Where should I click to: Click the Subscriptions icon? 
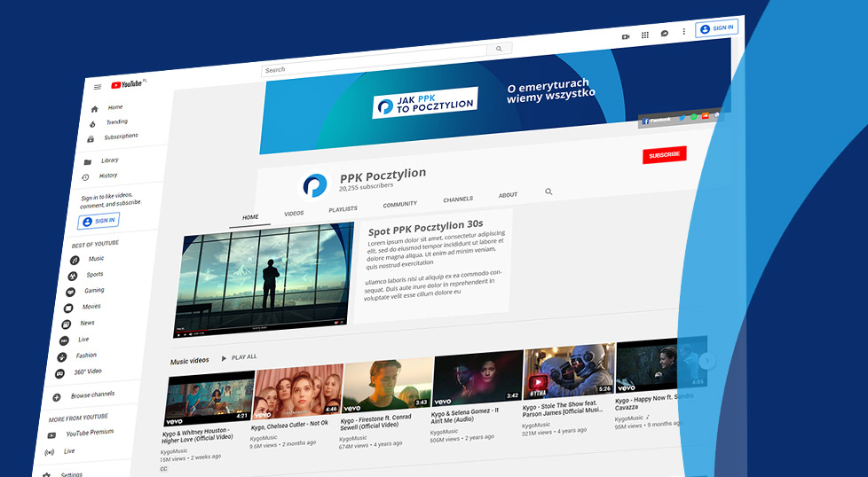pyautogui.click(x=91, y=139)
